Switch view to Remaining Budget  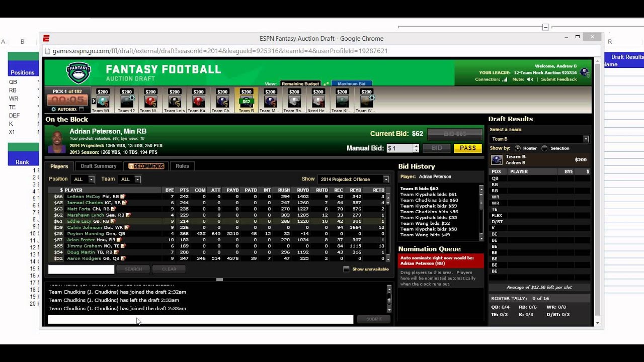(x=300, y=84)
